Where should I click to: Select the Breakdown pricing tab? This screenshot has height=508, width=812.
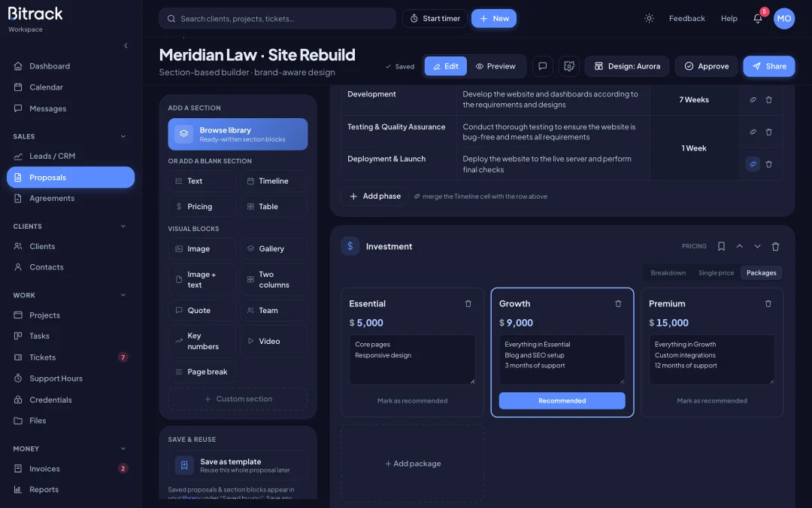pyautogui.click(x=668, y=272)
